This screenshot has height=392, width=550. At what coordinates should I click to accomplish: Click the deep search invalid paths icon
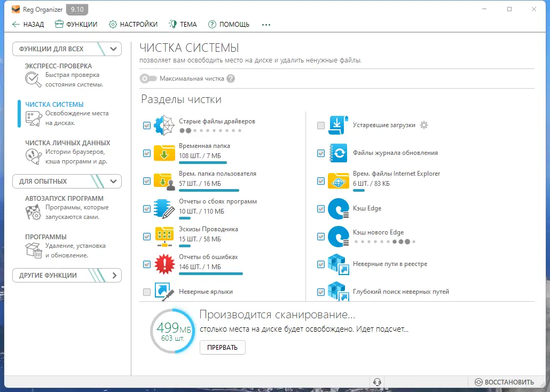coord(338,291)
